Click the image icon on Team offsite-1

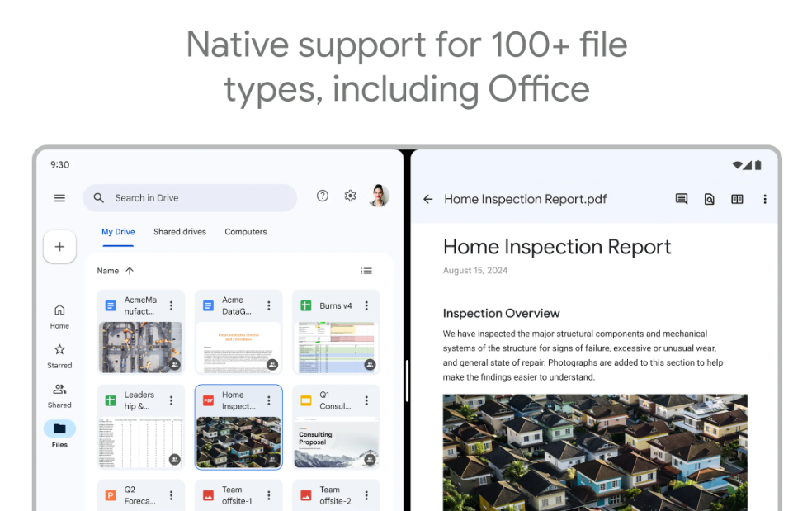[x=208, y=495]
